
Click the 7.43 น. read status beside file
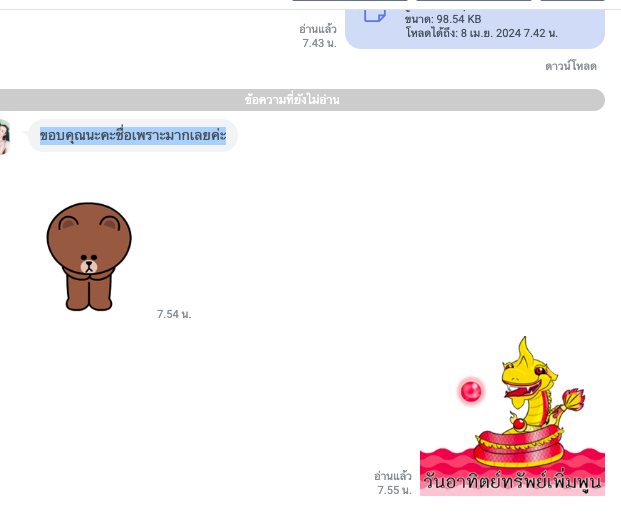point(318,36)
